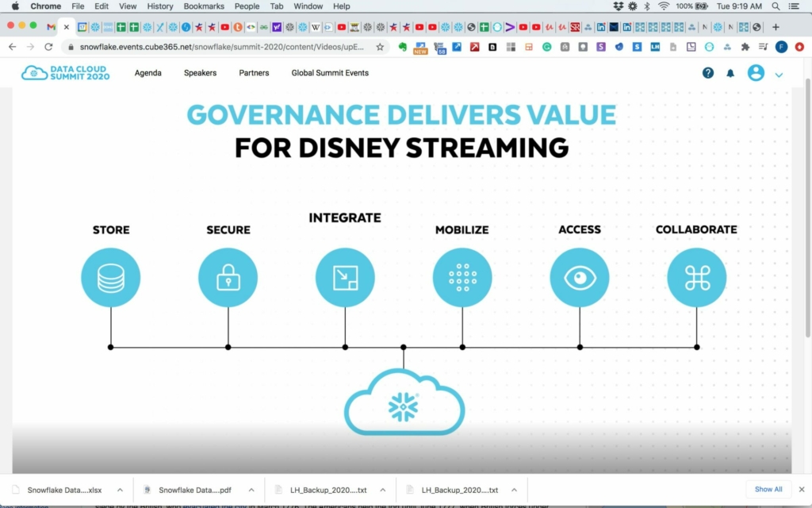Click the LH extension icon
The width and height of the screenshot is (812, 508).
[x=655, y=47]
